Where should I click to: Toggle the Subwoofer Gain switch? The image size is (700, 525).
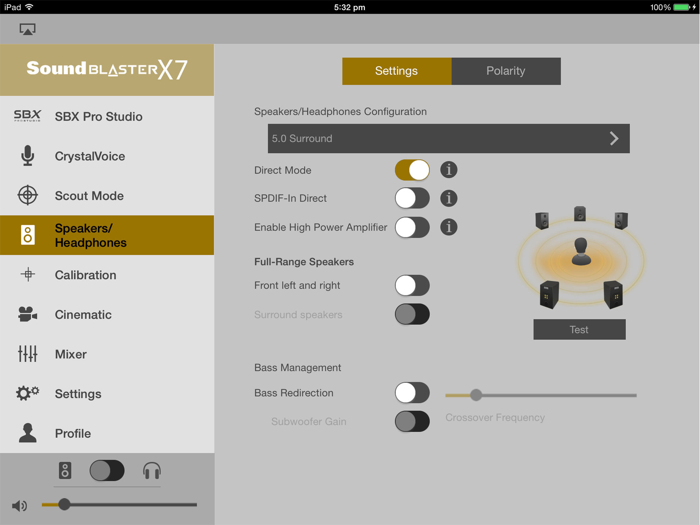(x=412, y=421)
